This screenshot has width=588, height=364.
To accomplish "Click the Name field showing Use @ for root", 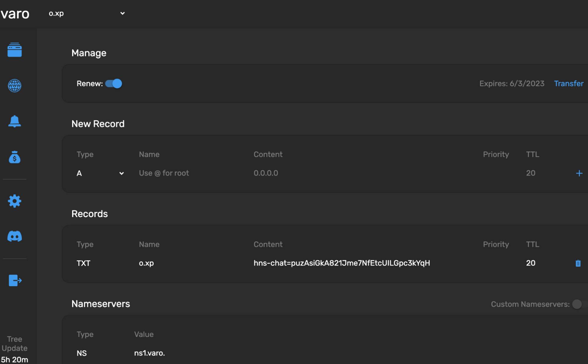I will pos(164,173).
